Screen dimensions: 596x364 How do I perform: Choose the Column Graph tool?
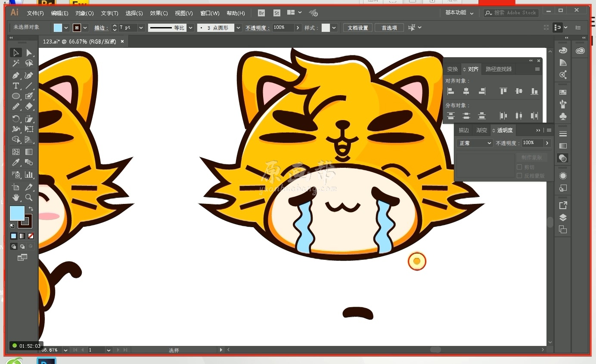click(x=29, y=175)
